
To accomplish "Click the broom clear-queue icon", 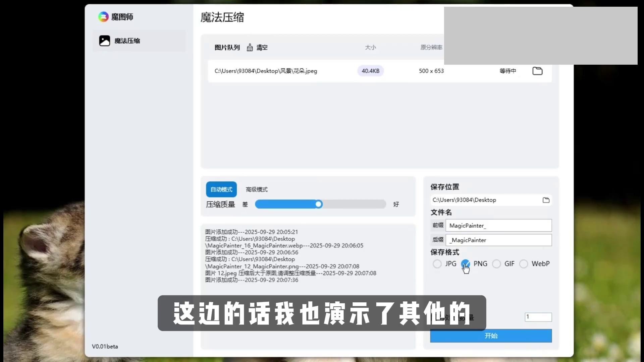I will [x=250, y=48].
